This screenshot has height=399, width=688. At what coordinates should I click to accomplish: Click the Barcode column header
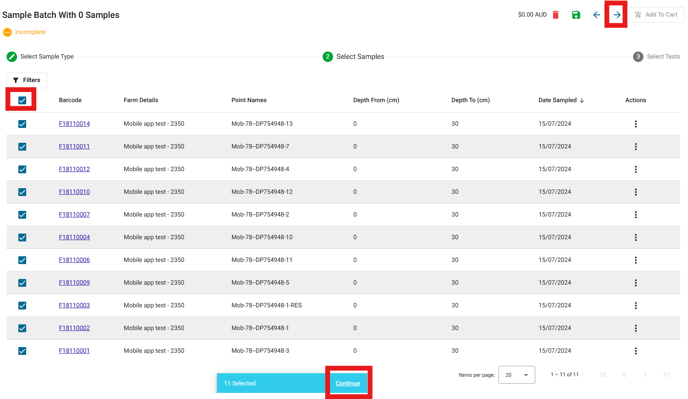70,100
